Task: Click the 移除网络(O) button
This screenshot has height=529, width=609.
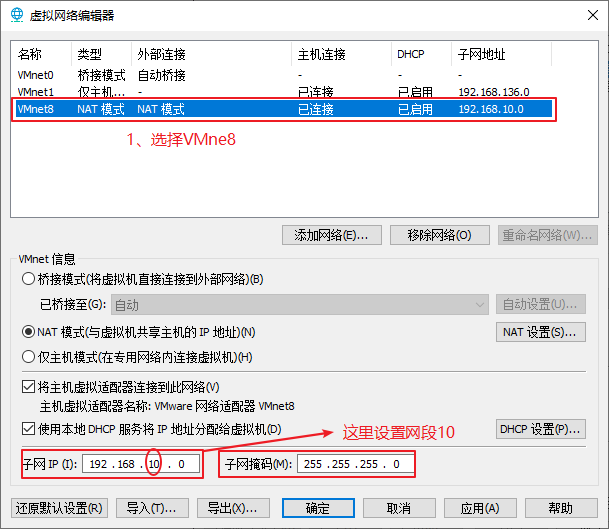Action: 440,235
